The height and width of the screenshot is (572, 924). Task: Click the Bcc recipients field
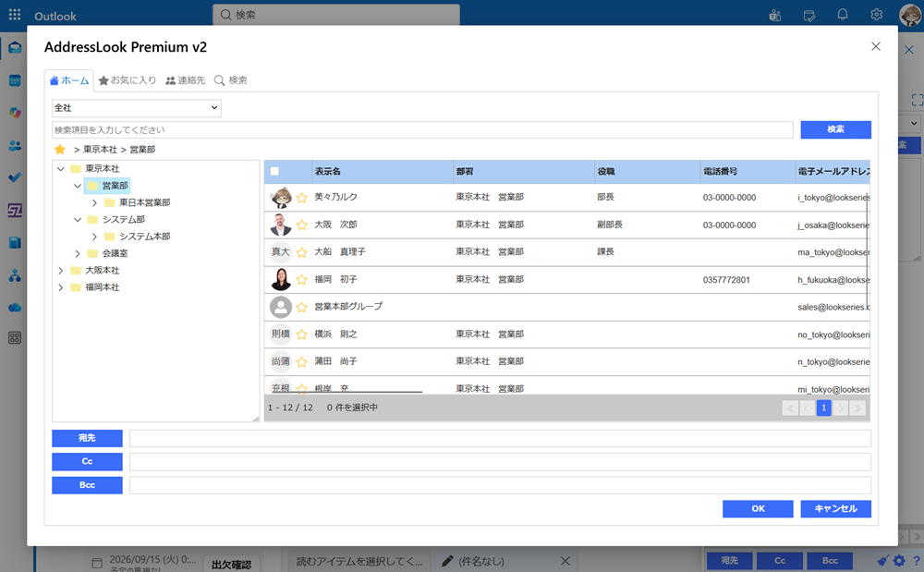coord(500,485)
